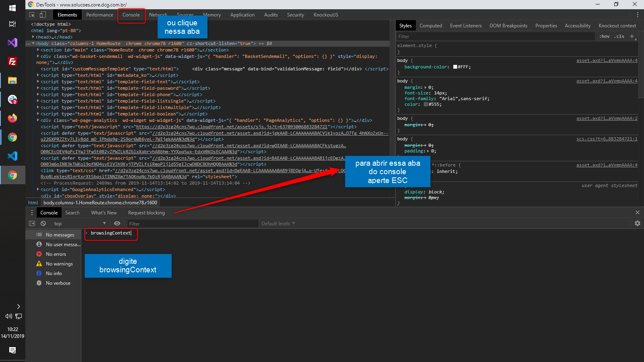644x362 pixels.
Task: Open Windows Start menu
Action: click(12, 8)
